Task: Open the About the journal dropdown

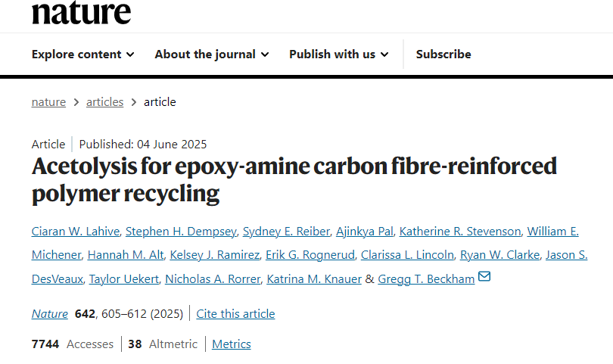Action: pyautogui.click(x=212, y=54)
